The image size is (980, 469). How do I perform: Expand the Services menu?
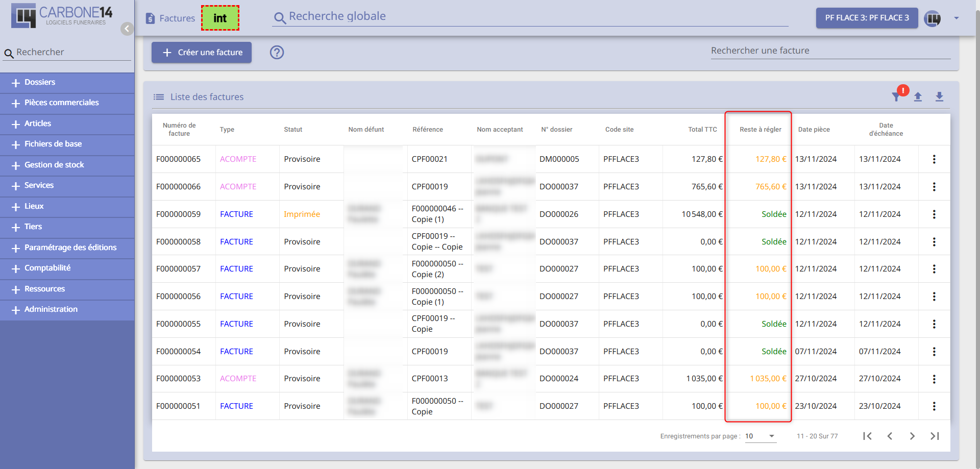[67, 186]
